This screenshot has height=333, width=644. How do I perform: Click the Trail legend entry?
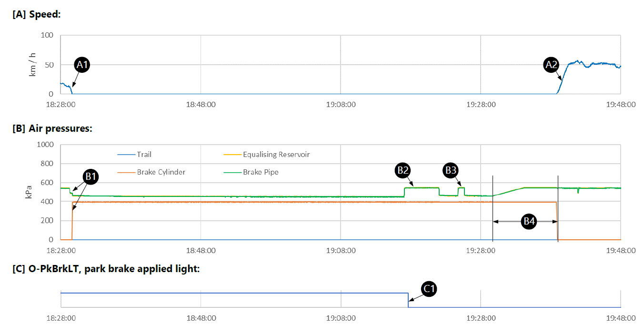coord(144,154)
